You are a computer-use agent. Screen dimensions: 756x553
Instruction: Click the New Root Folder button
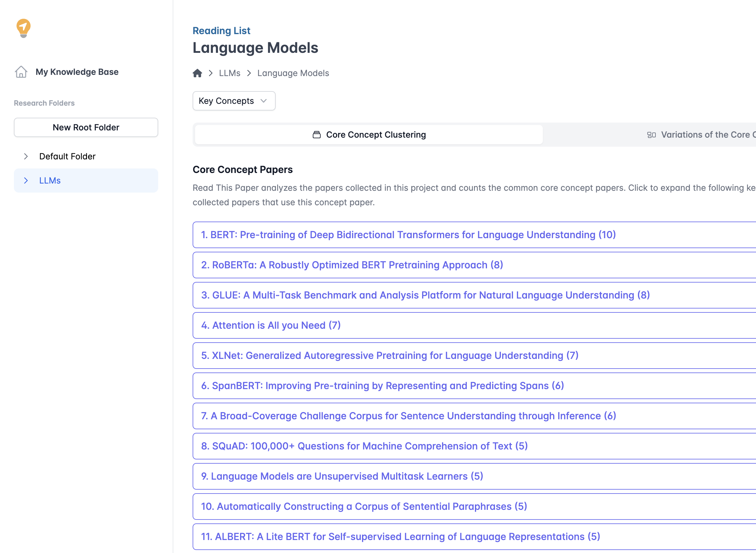tap(86, 127)
